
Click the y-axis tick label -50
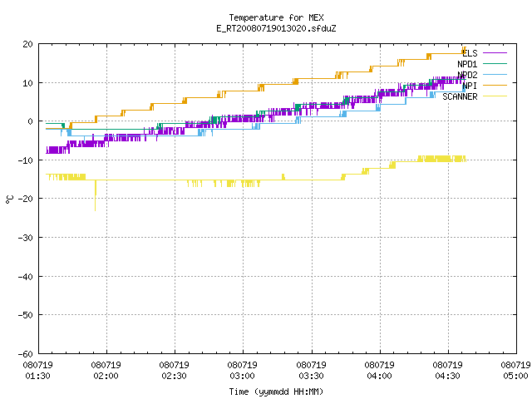[x=26, y=315]
